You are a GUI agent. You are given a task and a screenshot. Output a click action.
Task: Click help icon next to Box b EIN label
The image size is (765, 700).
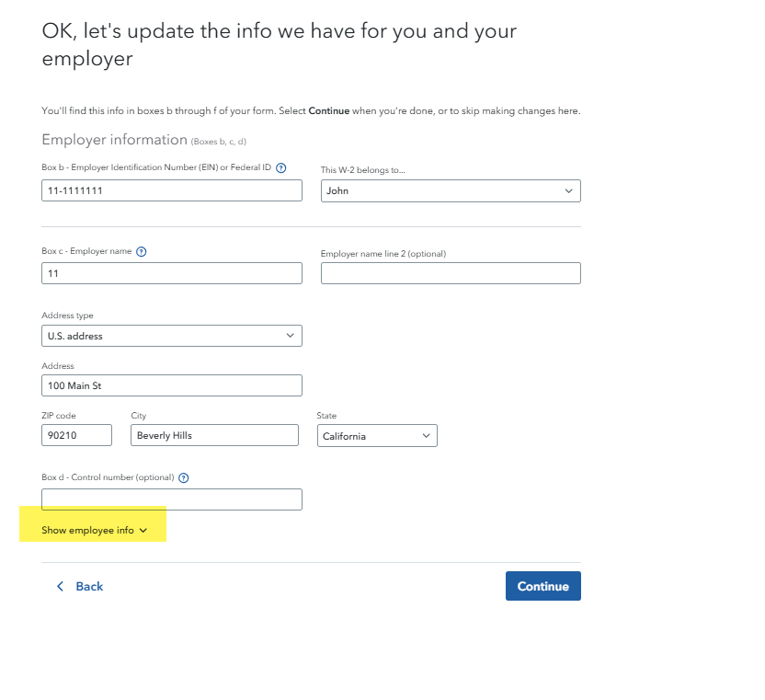[x=281, y=167]
